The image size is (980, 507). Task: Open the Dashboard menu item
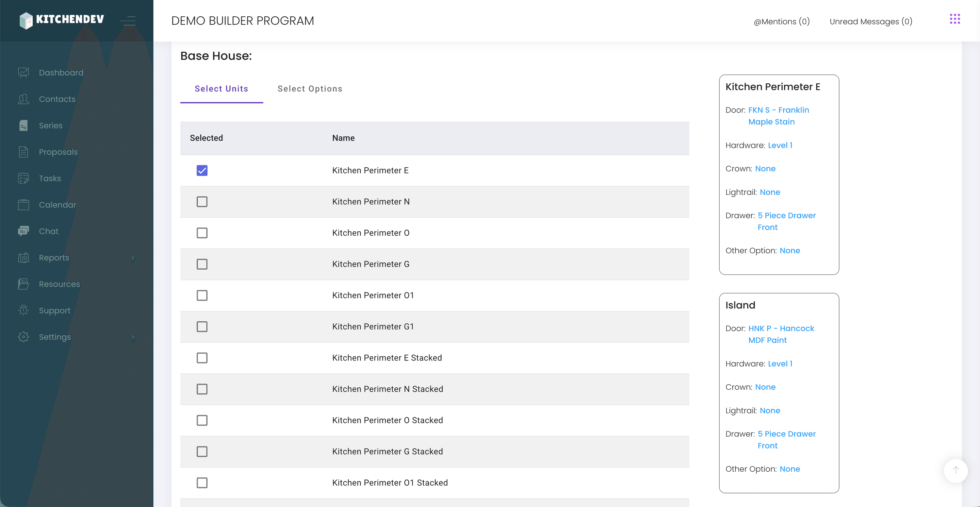coord(61,72)
